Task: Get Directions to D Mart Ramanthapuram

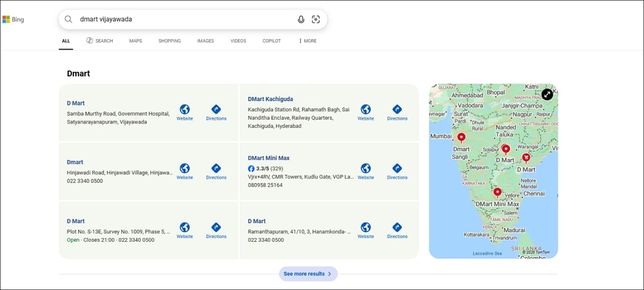Action: point(397,231)
